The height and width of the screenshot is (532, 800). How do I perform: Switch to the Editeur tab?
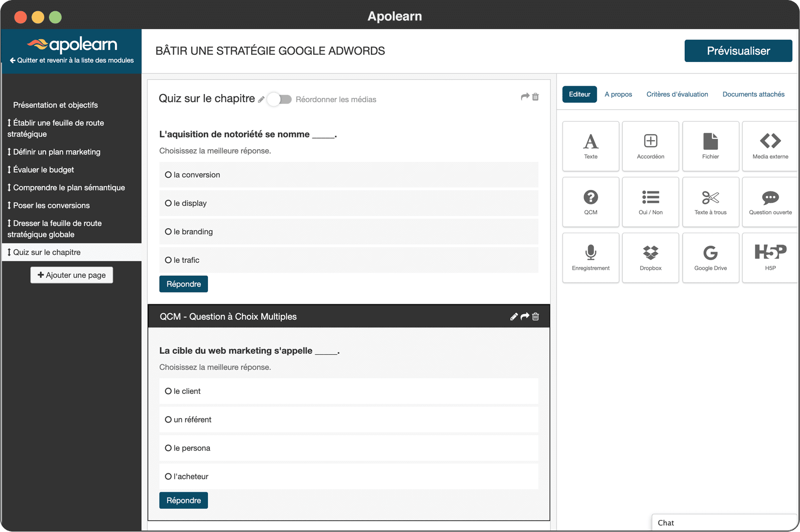[x=579, y=94]
